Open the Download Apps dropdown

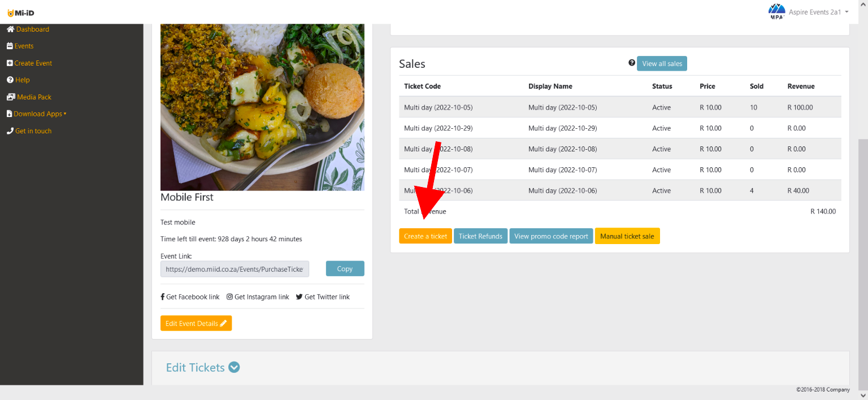click(37, 114)
